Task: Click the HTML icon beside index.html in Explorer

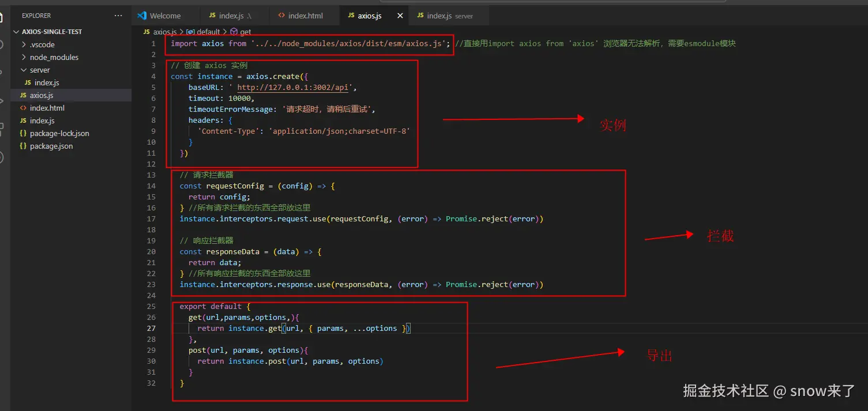Action: 23,108
